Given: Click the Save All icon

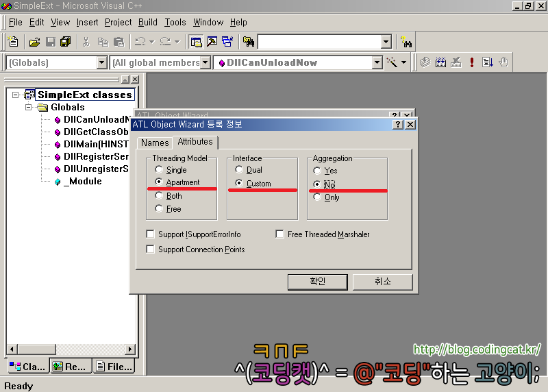Looking at the screenshot, I should [65, 42].
